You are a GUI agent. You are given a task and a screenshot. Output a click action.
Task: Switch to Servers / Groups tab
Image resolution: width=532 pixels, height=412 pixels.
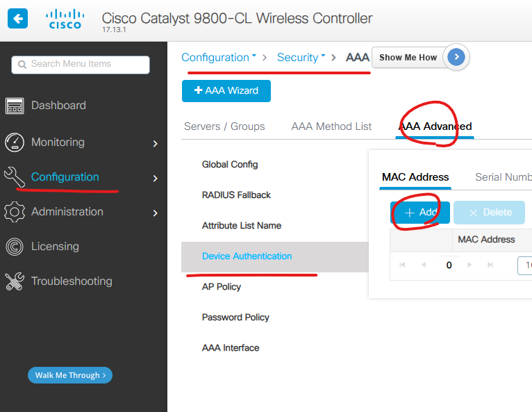pos(224,126)
